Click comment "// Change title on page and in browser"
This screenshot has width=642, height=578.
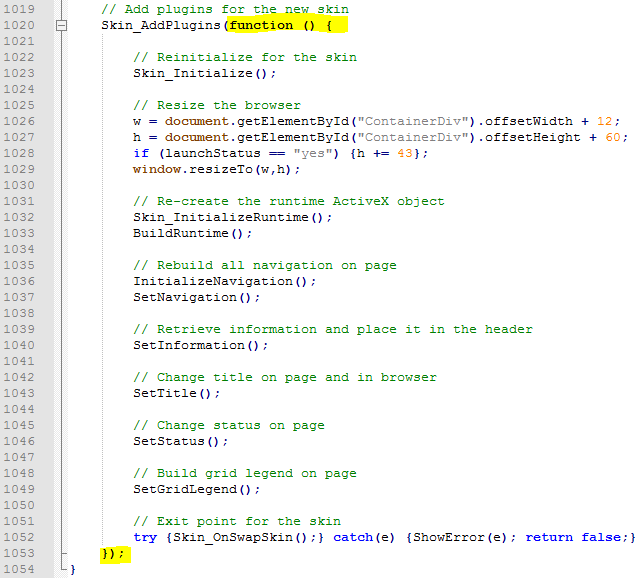point(285,377)
